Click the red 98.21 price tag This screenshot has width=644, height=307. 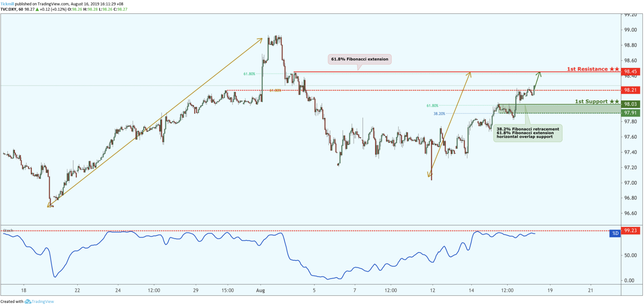[630, 90]
